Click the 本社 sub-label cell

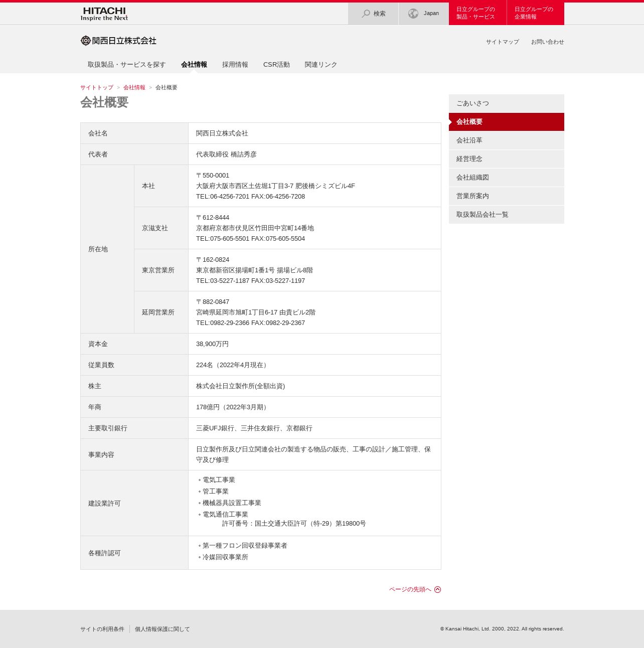(x=161, y=186)
